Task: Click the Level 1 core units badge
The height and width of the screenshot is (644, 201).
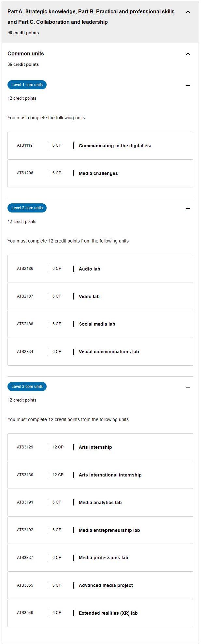Action: point(27,85)
